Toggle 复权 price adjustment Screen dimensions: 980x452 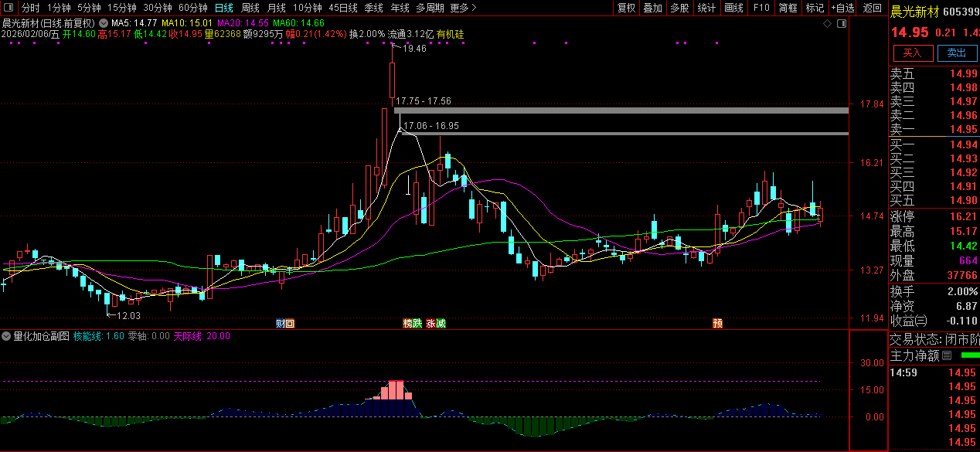point(625,8)
